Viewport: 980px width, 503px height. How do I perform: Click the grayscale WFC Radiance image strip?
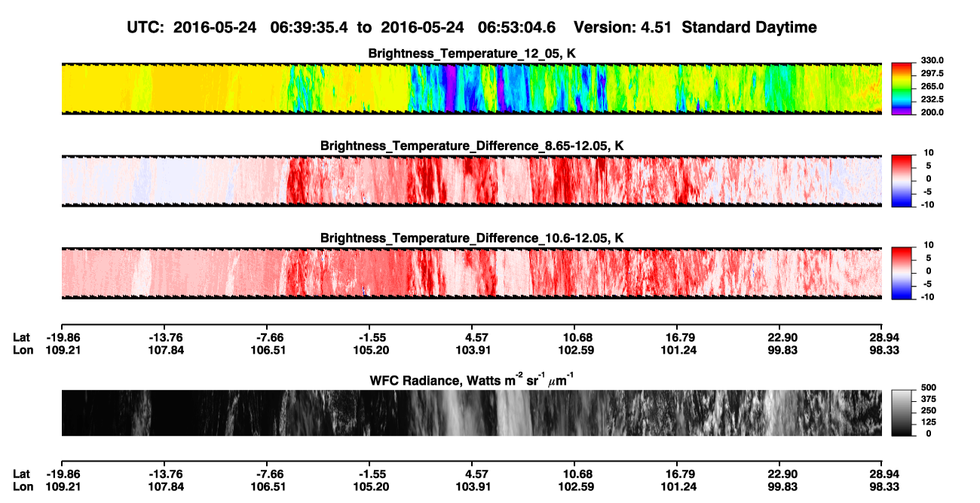click(471, 413)
